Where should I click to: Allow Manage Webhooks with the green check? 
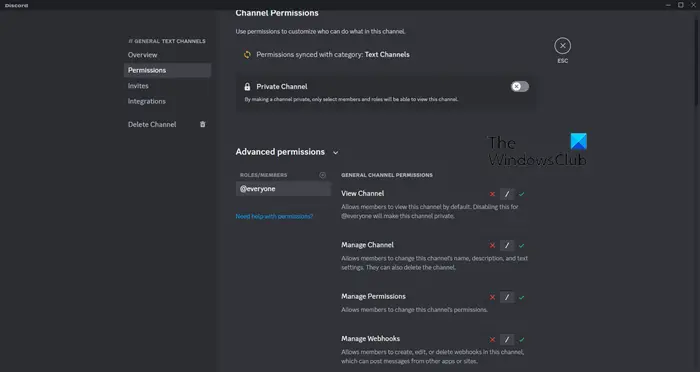tap(521, 339)
